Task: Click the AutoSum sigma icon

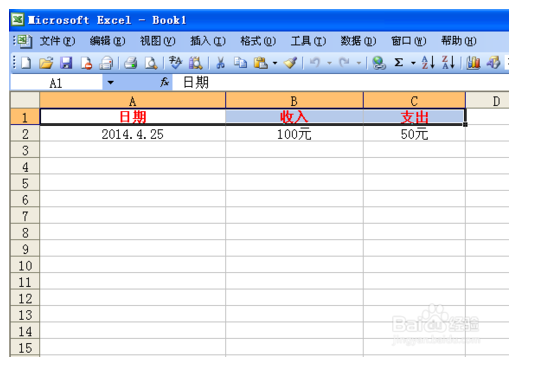Action: [x=398, y=63]
